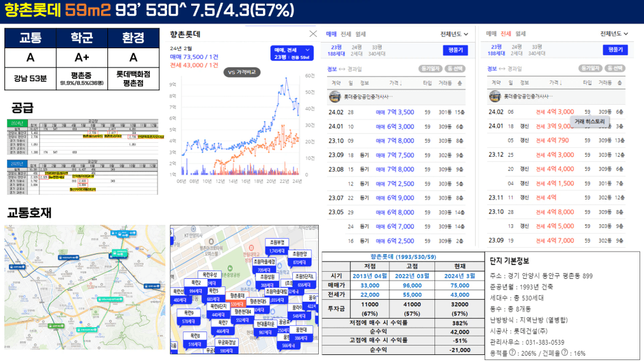The image size is (644, 362).
Task: Click the help icon next to 건폐율
Action: (565, 352)
